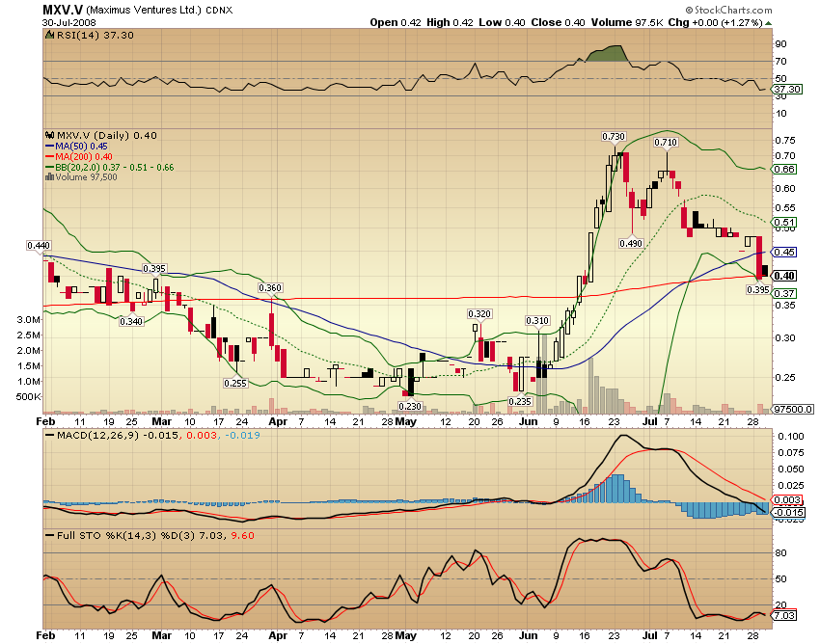This screenshot has height=644, width=820.
Task: Click the 0.320 high price label
Action: coord(479,313)
